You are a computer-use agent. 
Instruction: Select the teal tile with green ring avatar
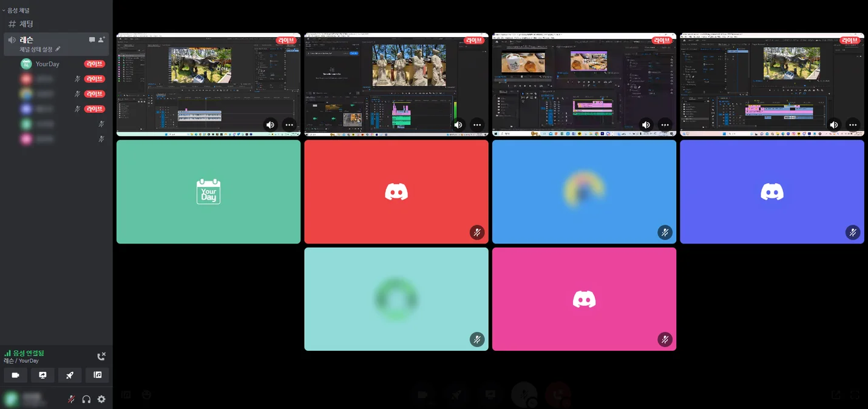(396, 299)
